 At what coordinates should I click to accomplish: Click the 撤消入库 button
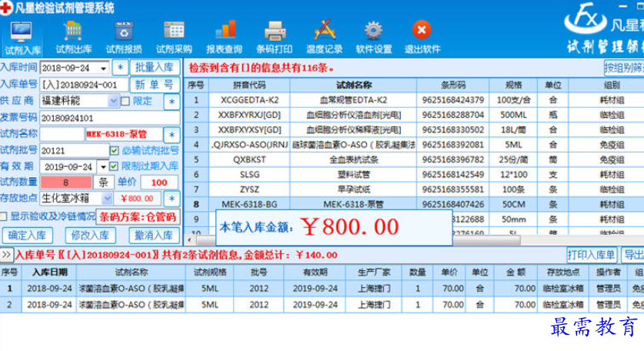pos(154,236)
